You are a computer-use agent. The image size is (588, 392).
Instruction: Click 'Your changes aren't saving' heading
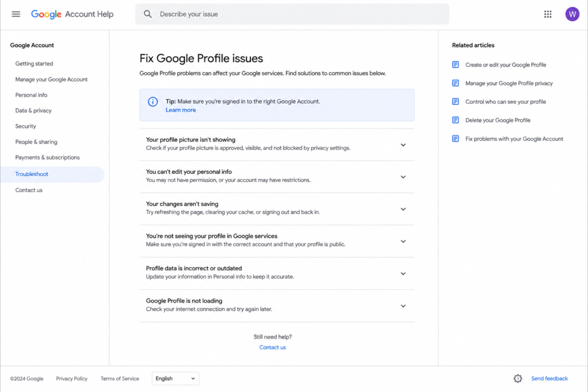click(182, 204)
